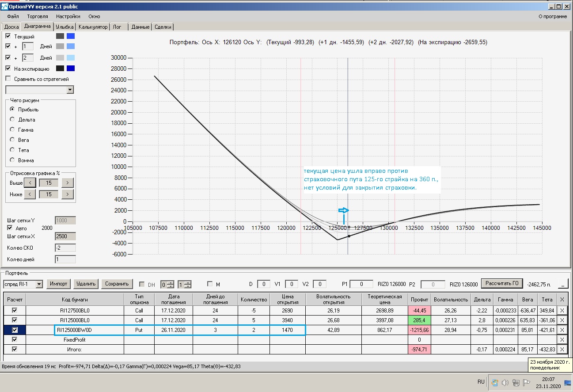Image resolution: width=573 pixels, height=392 pixels.
Task: Open the Файл menu
Action: click(13, 16)
